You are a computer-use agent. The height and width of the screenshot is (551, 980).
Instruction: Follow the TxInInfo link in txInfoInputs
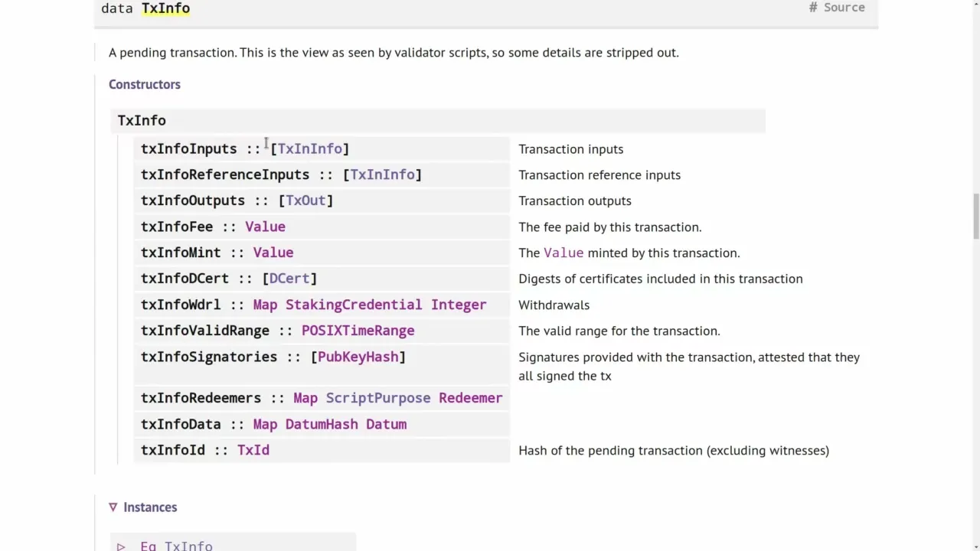[x=309, y=148]
